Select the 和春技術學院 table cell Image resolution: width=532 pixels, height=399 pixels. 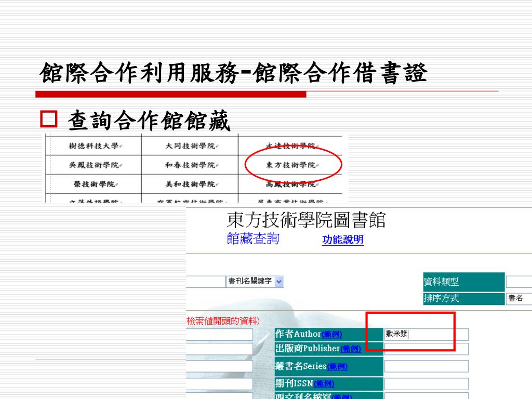point(190,165)
